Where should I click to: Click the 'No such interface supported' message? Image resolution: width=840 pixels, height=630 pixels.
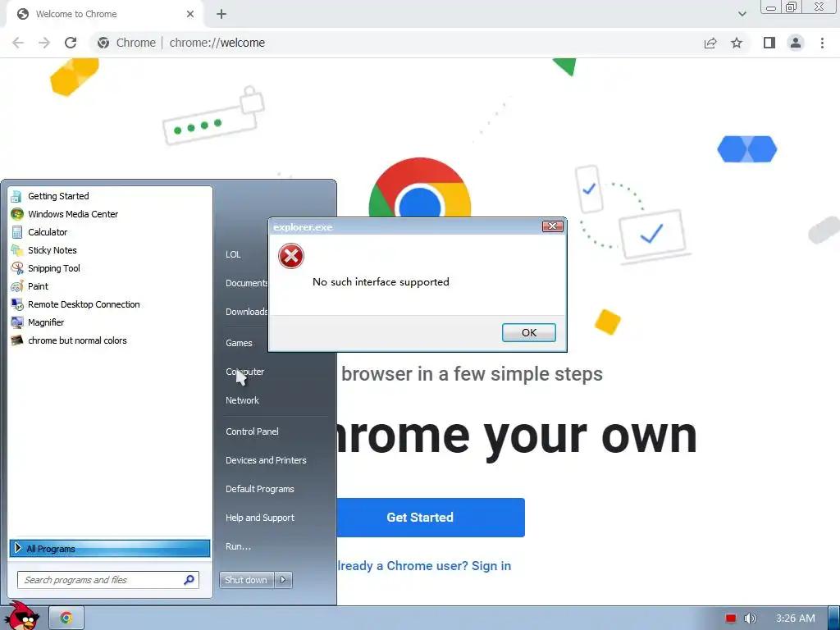click(381, 282)
